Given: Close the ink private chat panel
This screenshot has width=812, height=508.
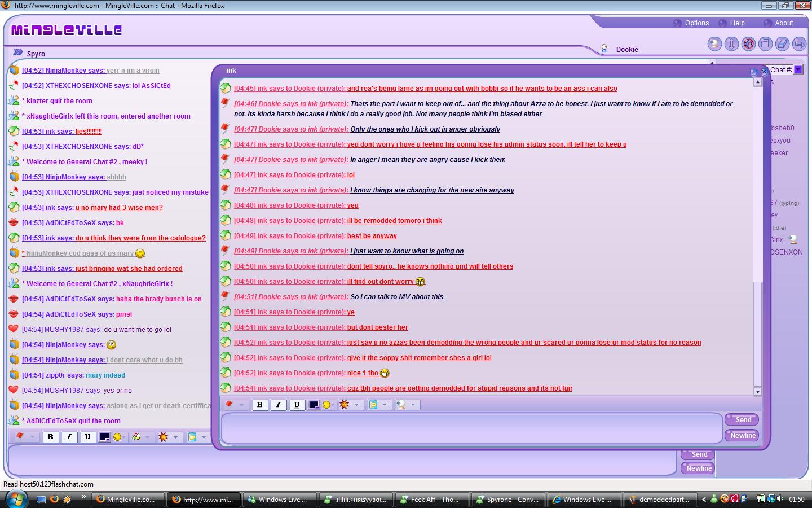Looking at the screenshot, I should tap(765, 72).
